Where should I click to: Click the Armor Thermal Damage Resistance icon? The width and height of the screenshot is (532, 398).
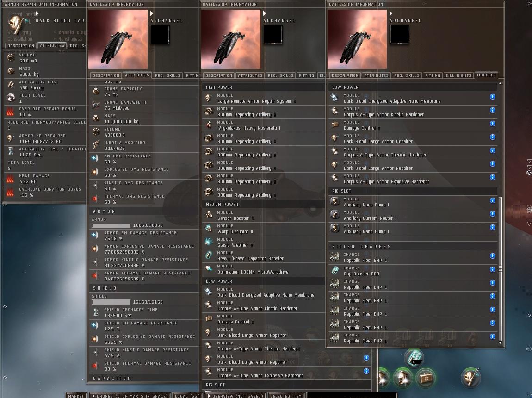pos(96,275)
